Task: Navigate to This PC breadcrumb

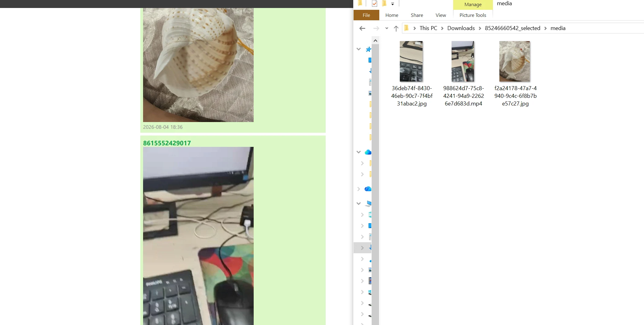Action: pyautogui.click(x=428, y=28)
